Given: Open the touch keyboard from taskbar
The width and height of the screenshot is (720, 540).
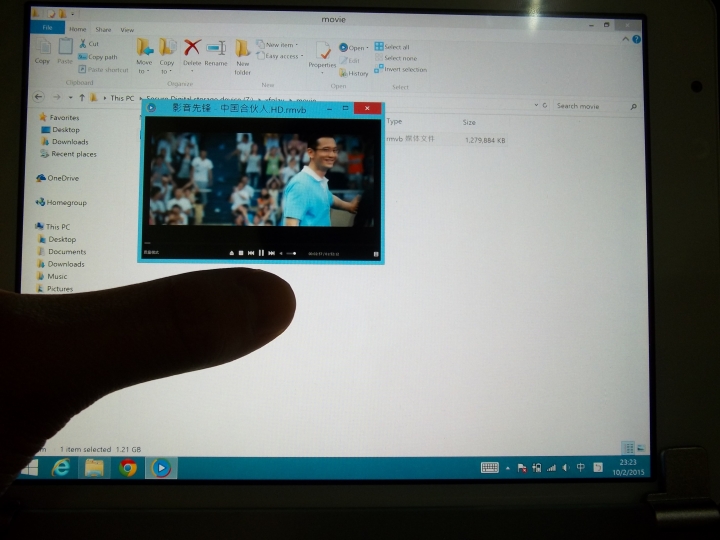Looking at the screenshot, I should [x=489, y=467].
